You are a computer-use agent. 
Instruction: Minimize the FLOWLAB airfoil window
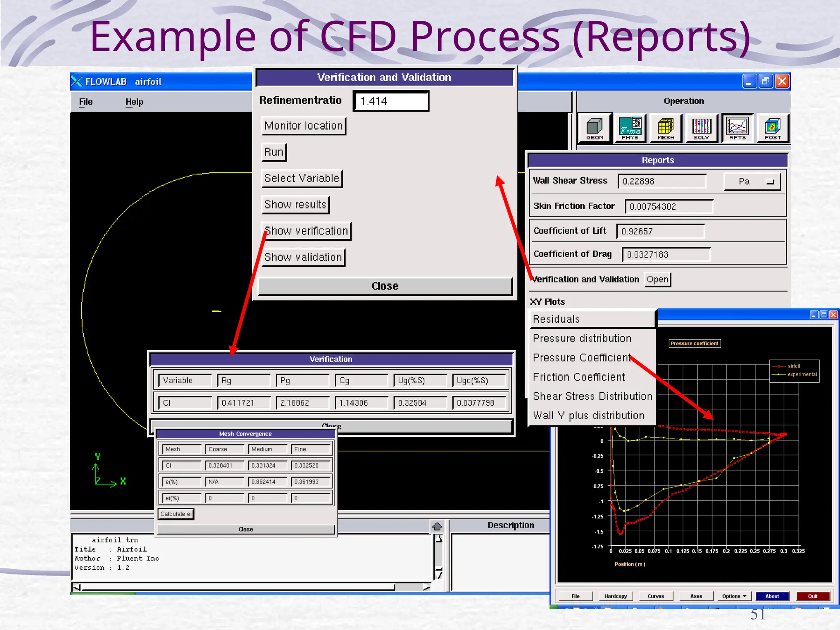[x=749, y=81]
